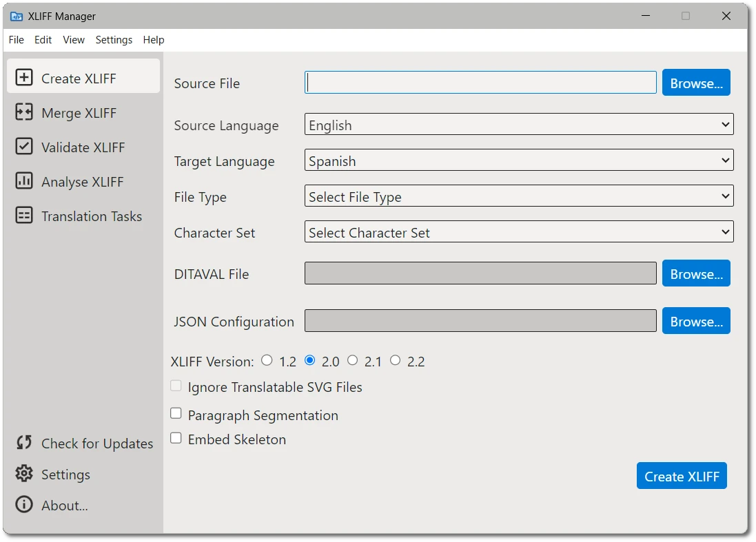Click the About info icon
This screenshot has height=542, width=756.
tap(24, 504)
